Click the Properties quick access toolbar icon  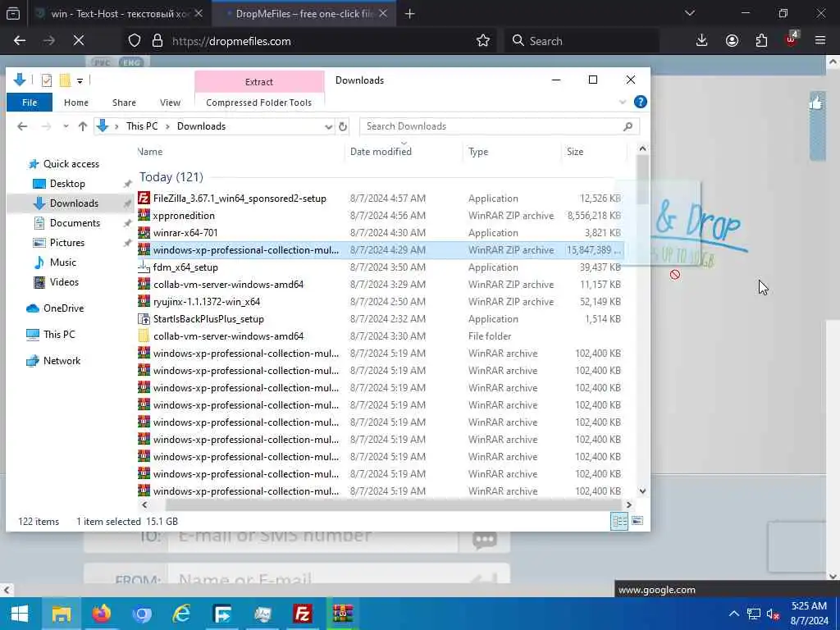tap(47, 80)
